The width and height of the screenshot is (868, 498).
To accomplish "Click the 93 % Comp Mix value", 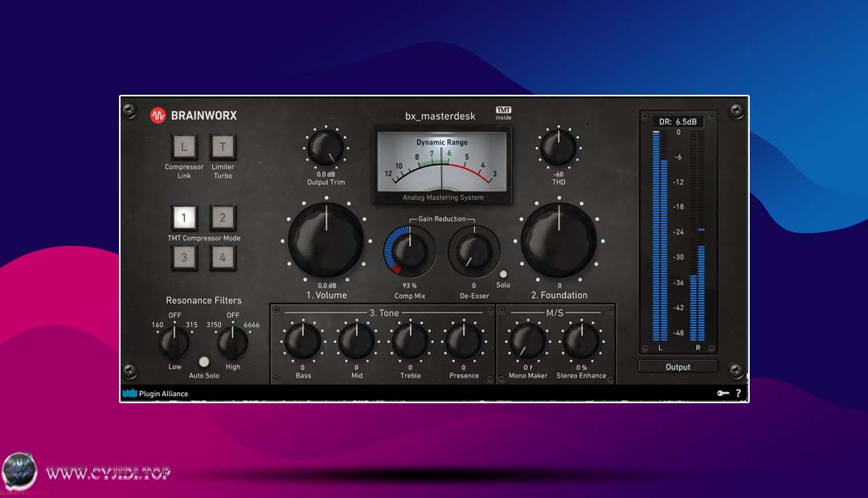I will click(x=410, y=285).
